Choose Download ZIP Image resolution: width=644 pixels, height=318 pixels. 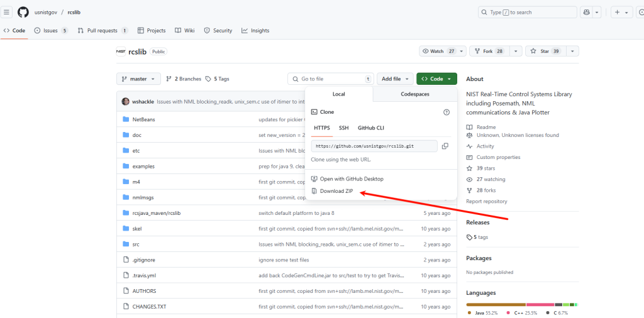pos(332,191)
